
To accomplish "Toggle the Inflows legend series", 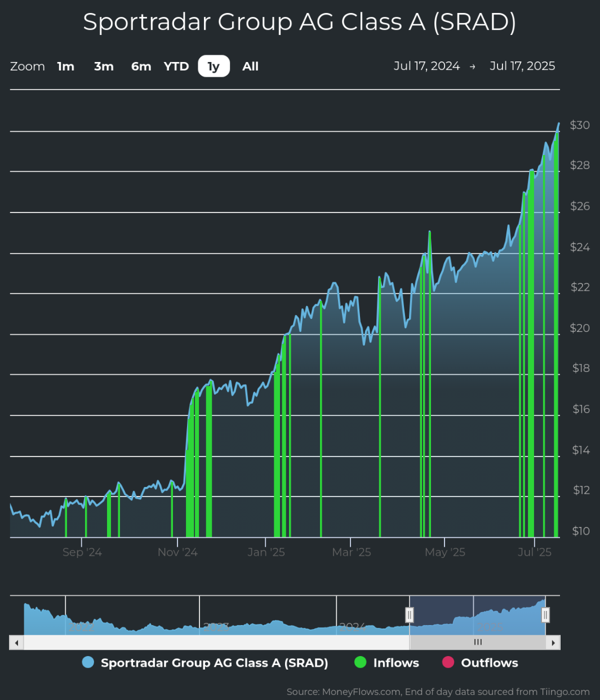I will click(386, 663).
